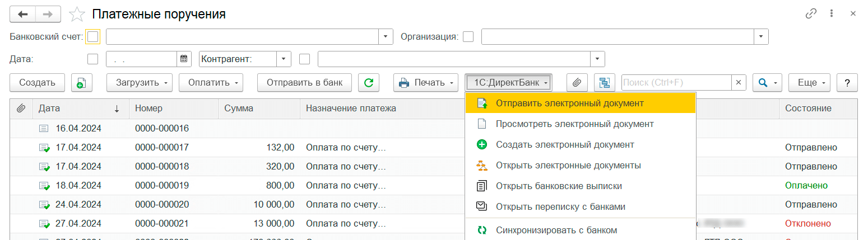Open attached files via the paperclip icon
This screenshot has width=868, height=240.
coord(576,83)
